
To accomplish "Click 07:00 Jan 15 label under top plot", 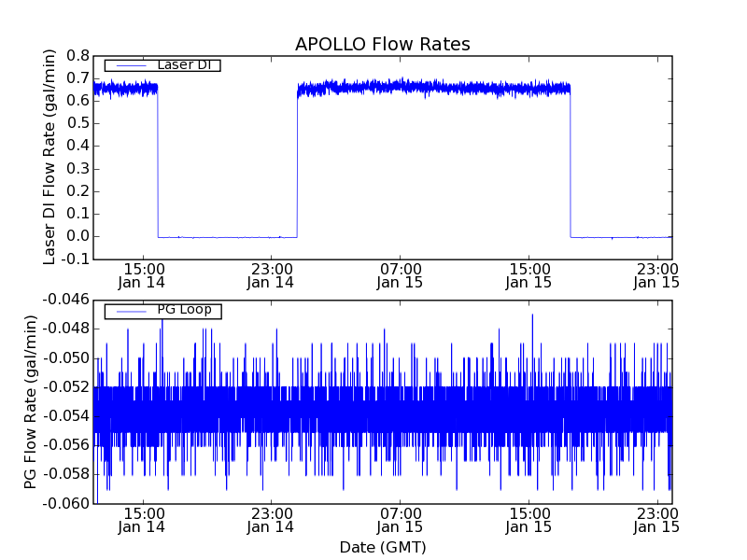I will [399, 274].
